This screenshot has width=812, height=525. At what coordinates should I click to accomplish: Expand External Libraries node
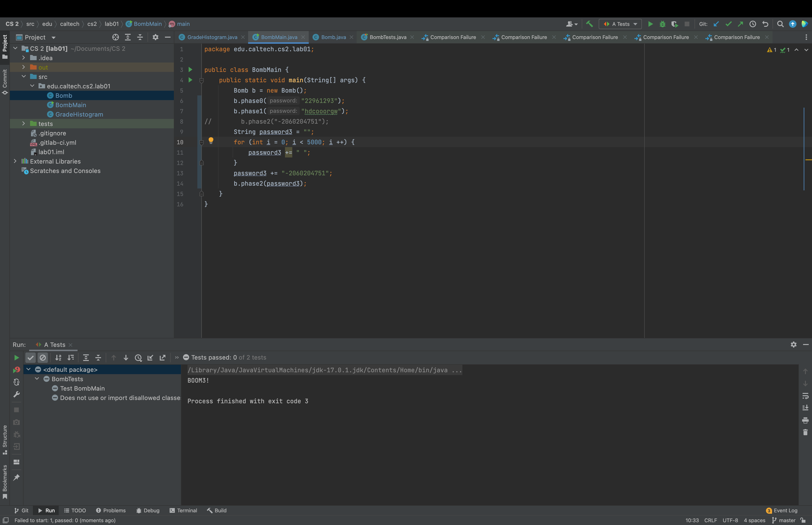[15, 161]
